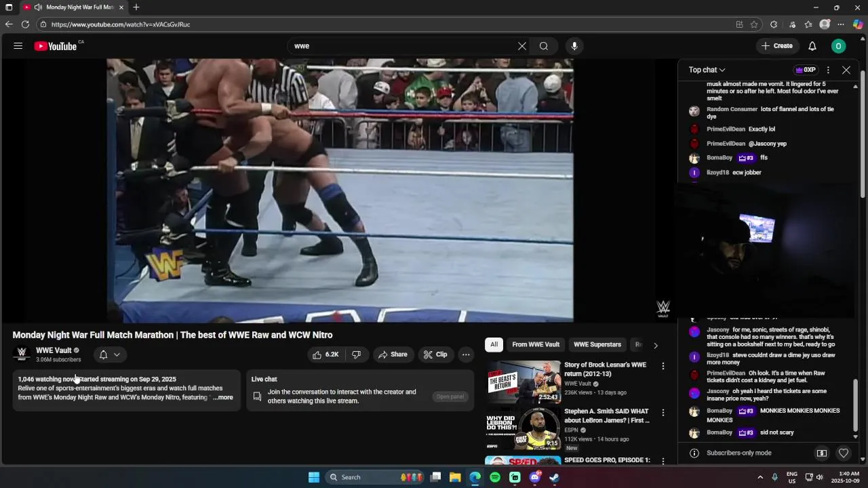Open the Super Chat dollar icon

pyautogui.click(x=822, y=453)
